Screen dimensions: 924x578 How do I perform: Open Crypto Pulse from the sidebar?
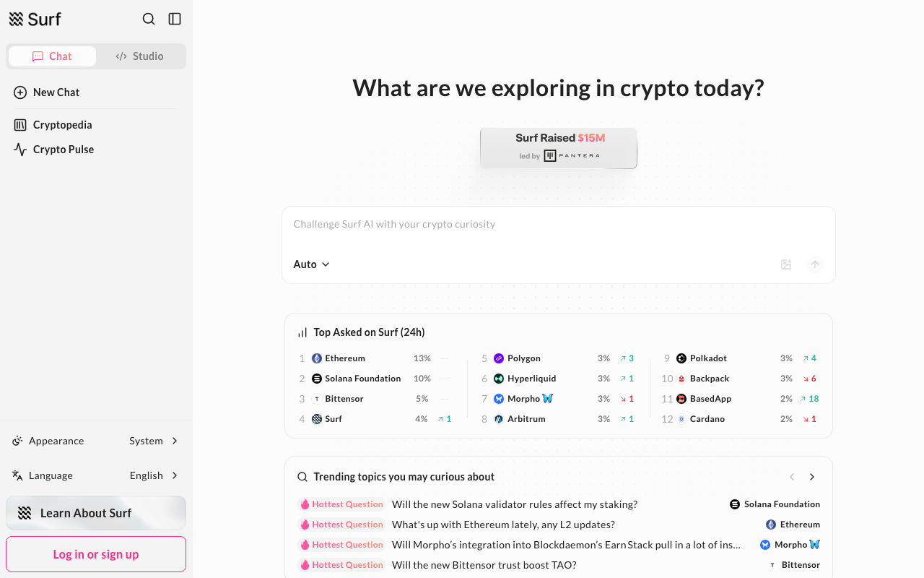63,149
